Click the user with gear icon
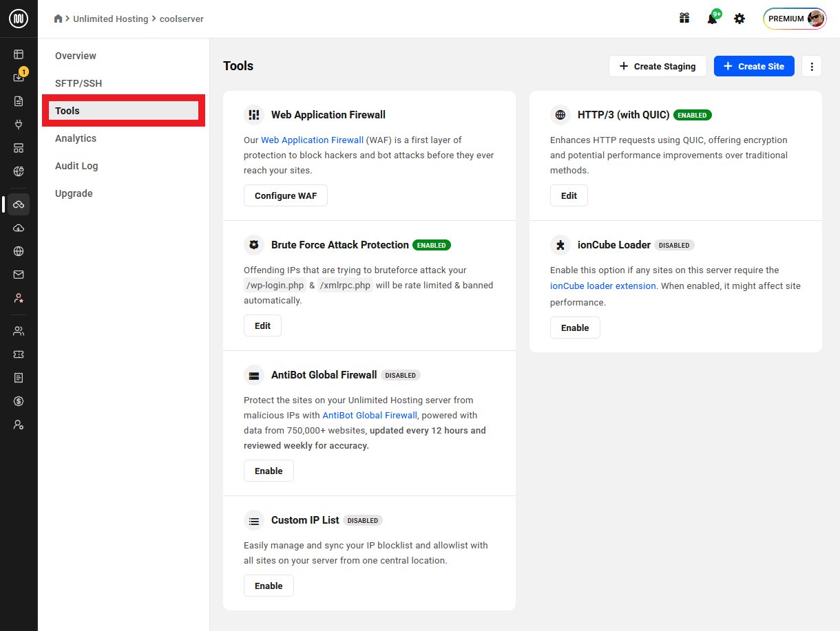Screen dimensions: 840x631 pos(19,425)
